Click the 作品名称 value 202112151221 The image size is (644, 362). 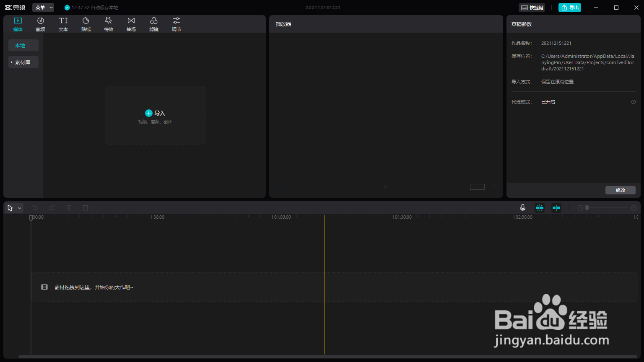pyautogui.click(x=556, y=43)
